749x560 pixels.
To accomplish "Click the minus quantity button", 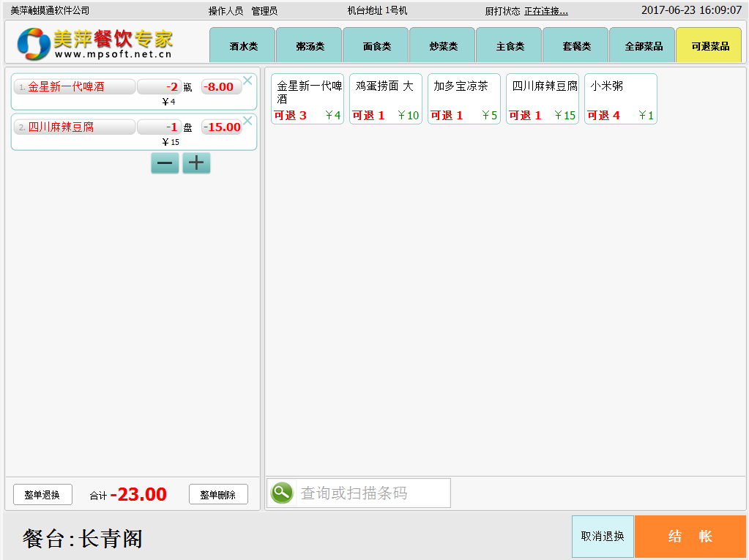I will pos(165,163).
